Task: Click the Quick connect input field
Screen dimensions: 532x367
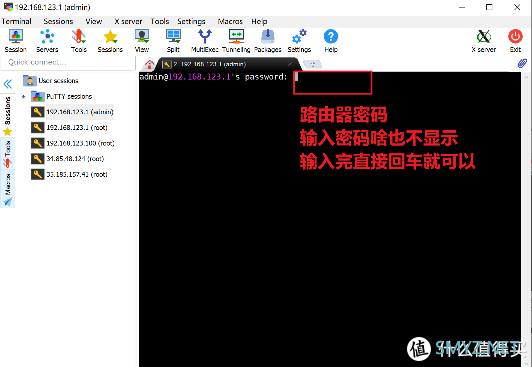Action: pos(68,62)
